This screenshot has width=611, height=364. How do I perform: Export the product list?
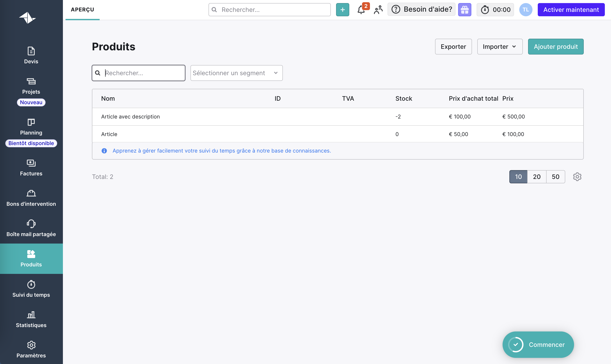coord(453,47)
